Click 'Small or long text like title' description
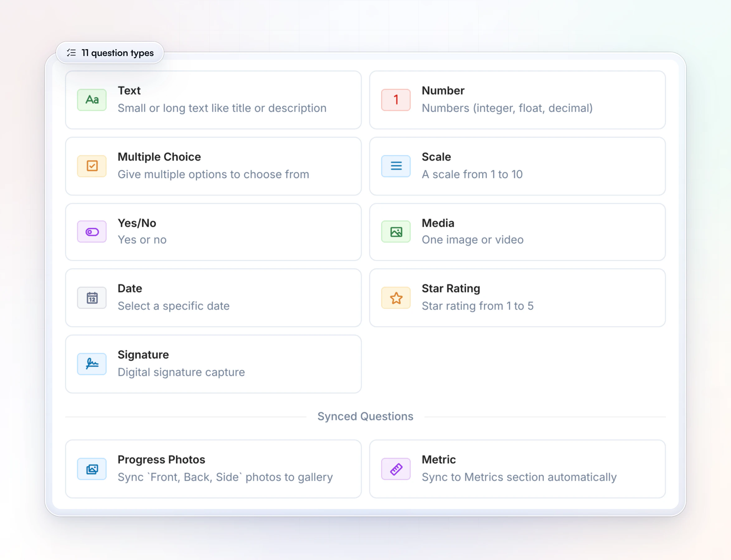Viewport: 731px width, 560px height. [x=222, y=108]
